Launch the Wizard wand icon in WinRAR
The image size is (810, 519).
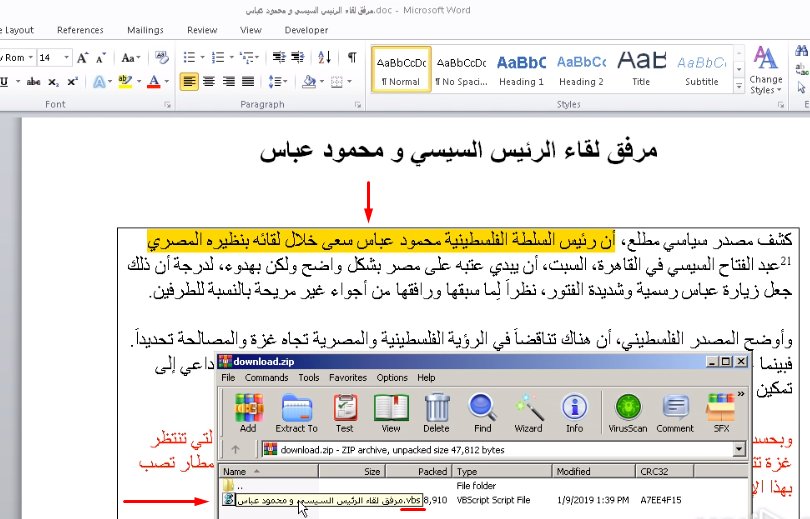click(x=528, y=413)
